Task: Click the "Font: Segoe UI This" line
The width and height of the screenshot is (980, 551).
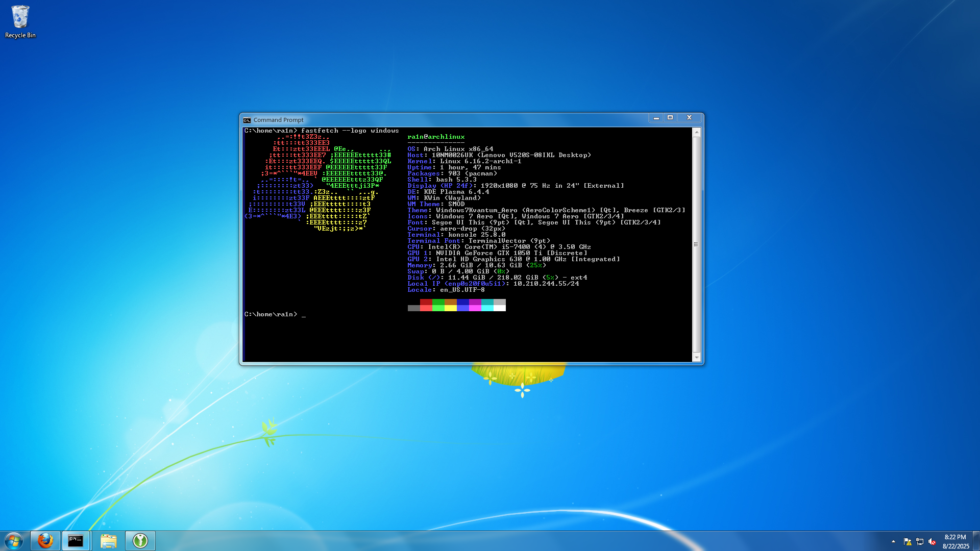Action: pos(534,222)
